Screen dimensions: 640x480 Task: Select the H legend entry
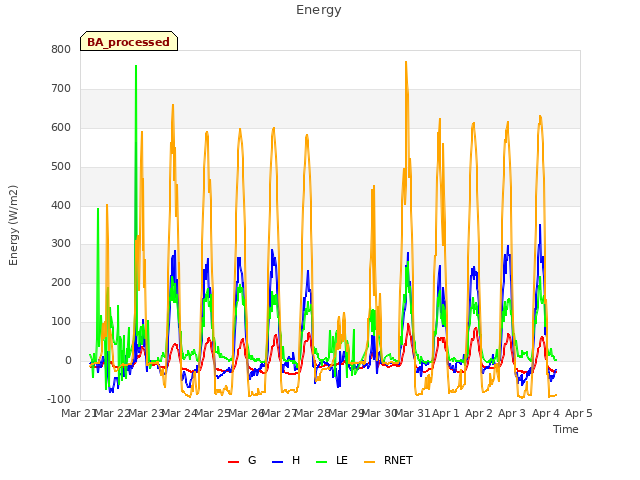coord(286,460)
